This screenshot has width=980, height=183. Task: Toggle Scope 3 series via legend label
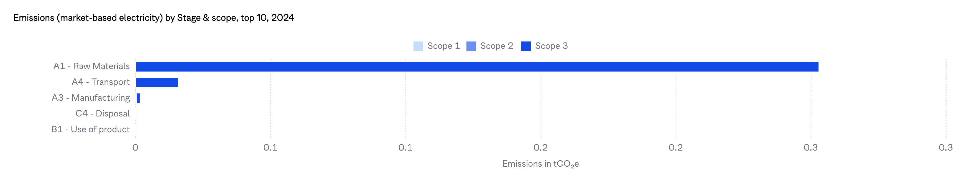[x=551, y=46]
